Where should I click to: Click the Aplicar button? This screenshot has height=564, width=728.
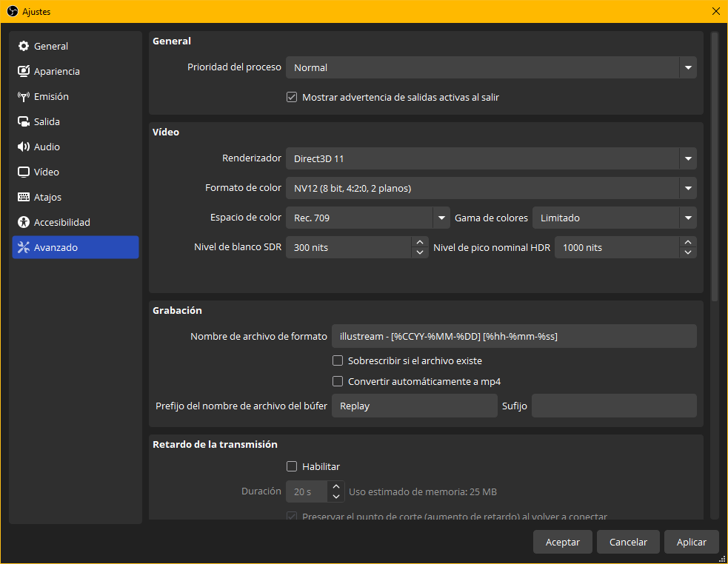click(x=691, y=542)
